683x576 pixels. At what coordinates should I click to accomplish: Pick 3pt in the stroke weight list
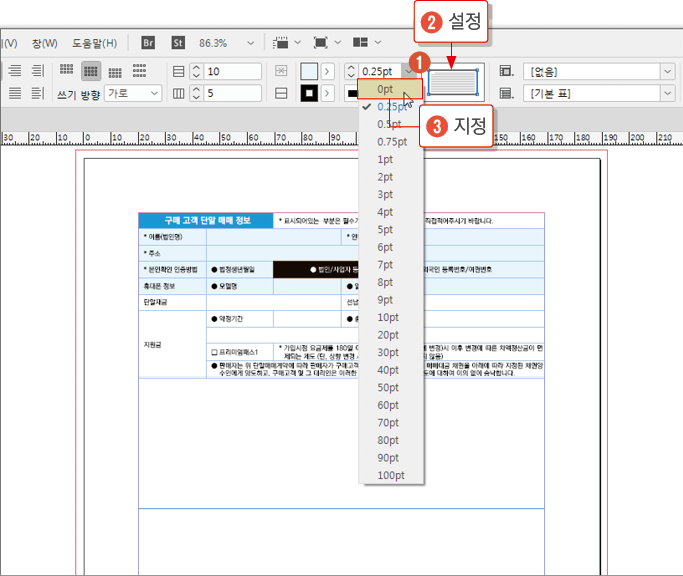pyautogui.click(x=391, y=194)
